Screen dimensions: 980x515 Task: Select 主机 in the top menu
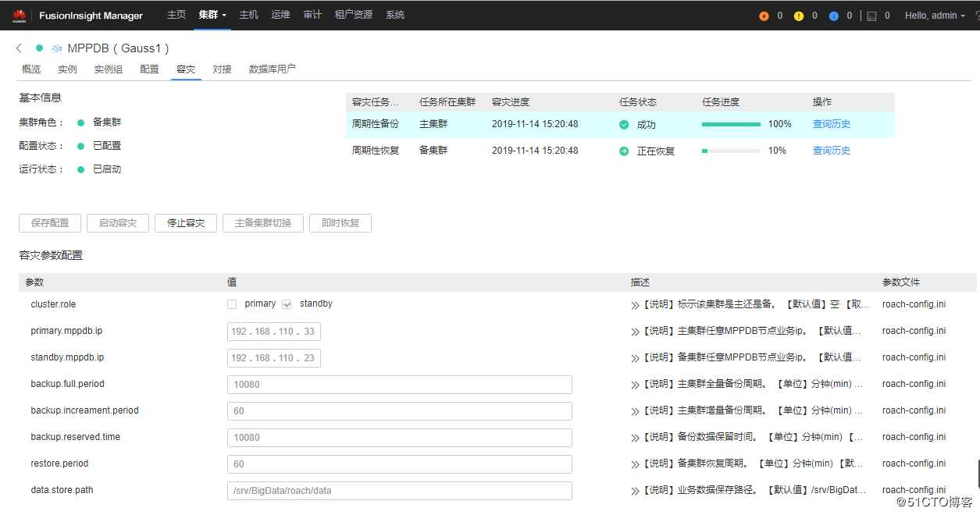248,15
